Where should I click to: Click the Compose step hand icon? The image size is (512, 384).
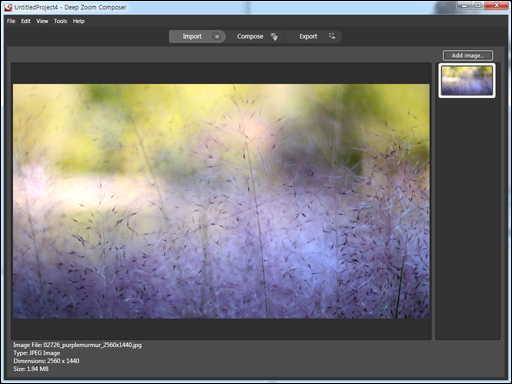pos(274,37)
